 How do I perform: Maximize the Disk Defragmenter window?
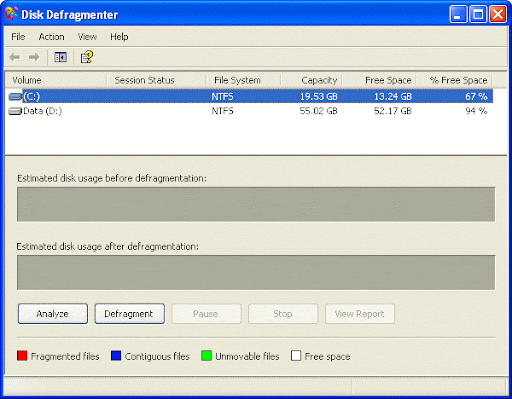pyautogui.click(x=478, y=14)
